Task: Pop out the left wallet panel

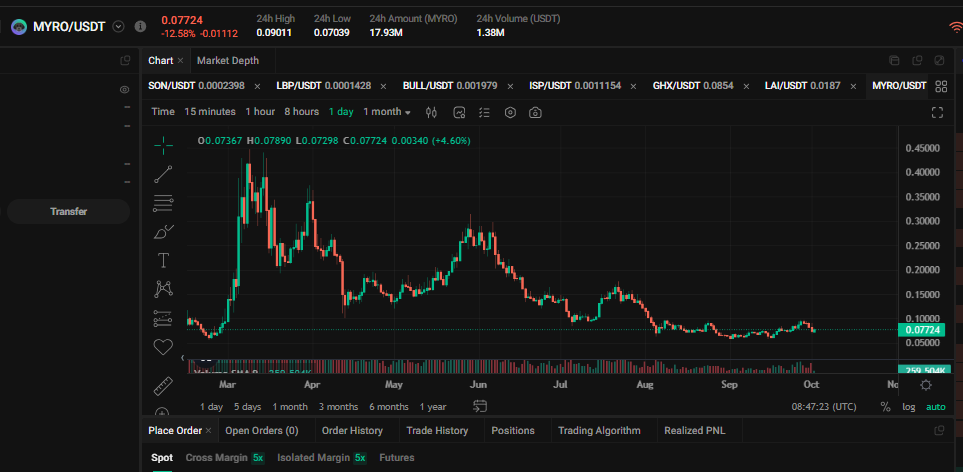Action: [x=125, y=60]
